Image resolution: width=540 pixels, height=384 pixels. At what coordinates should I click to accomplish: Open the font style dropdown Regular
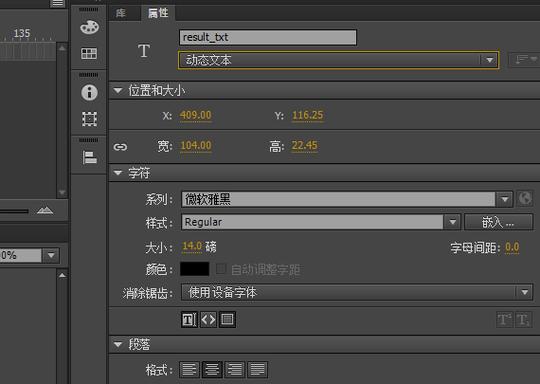[321, 222]
